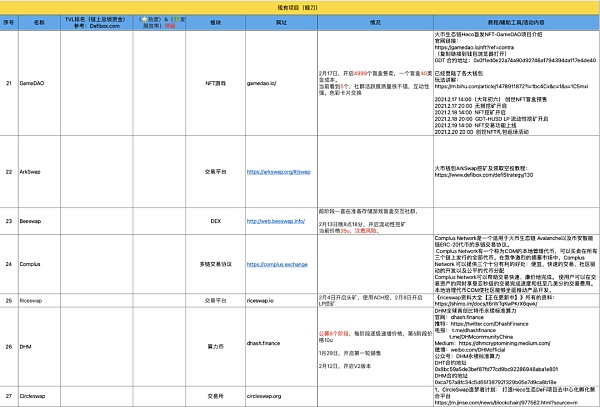Open the complus.exchange link
The image size is (600, 407).
[279, 266]
